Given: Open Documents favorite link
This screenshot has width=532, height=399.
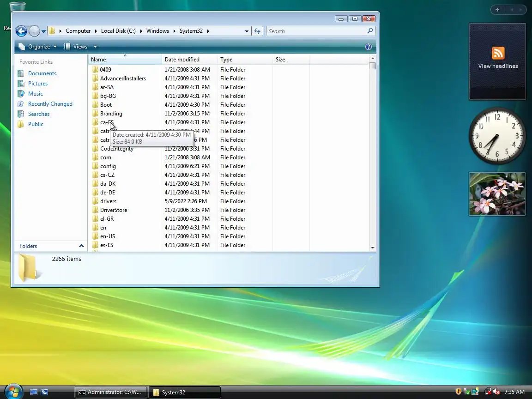Looking at the screenshot, I should (x=42, y=73).
